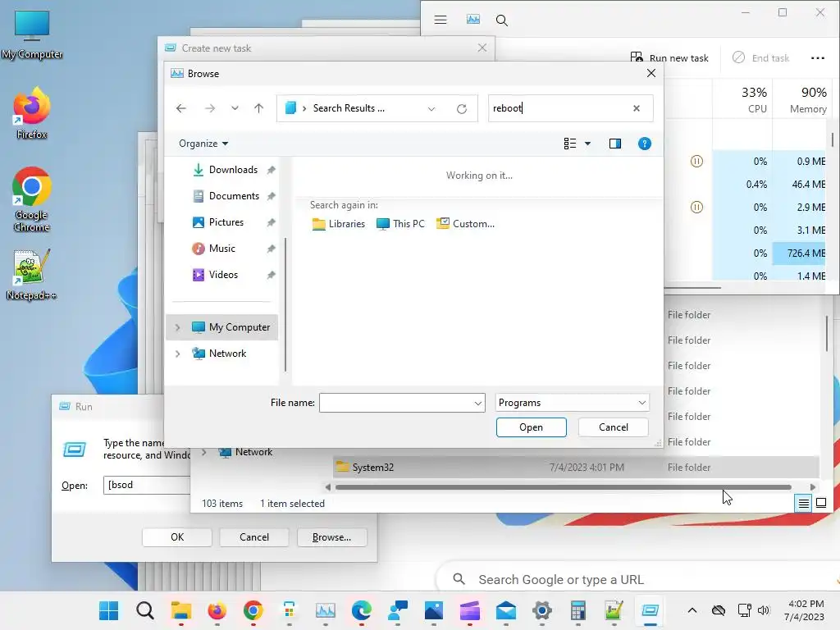Open the Windows Start menu
The height and width of the screenshot is (630, 840).
pos(109,610)
